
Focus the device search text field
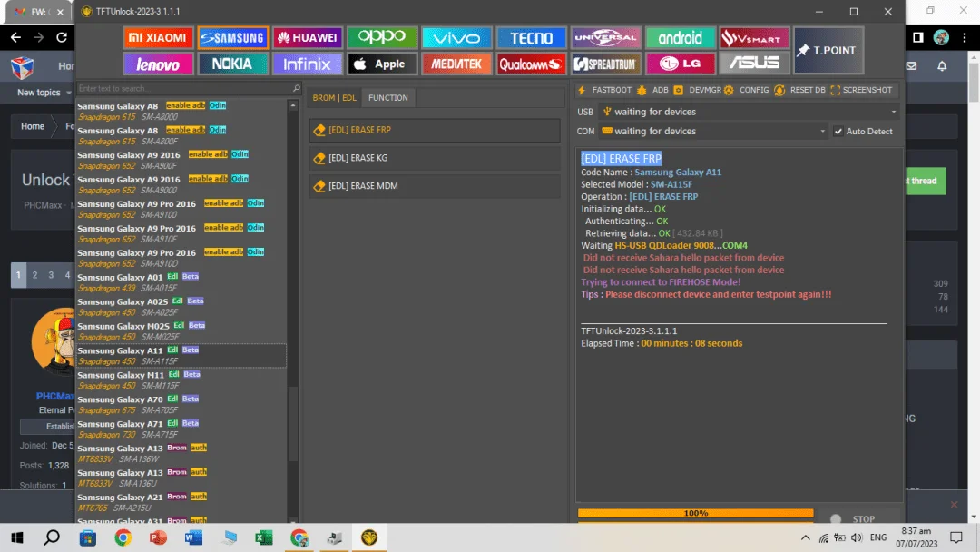[183, 89]
